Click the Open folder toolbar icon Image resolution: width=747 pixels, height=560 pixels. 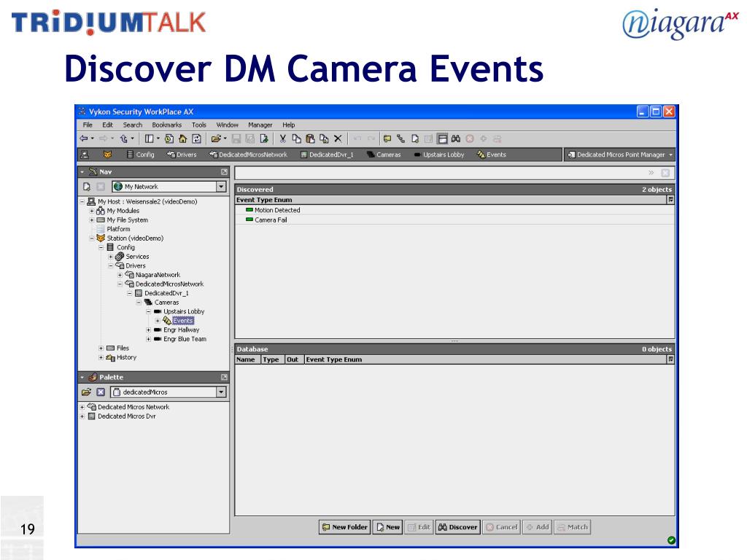tap(216, 139)
